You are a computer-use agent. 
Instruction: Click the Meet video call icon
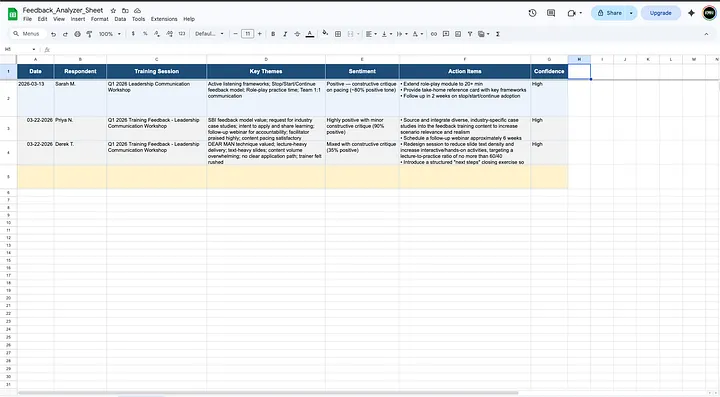[572, 13]
